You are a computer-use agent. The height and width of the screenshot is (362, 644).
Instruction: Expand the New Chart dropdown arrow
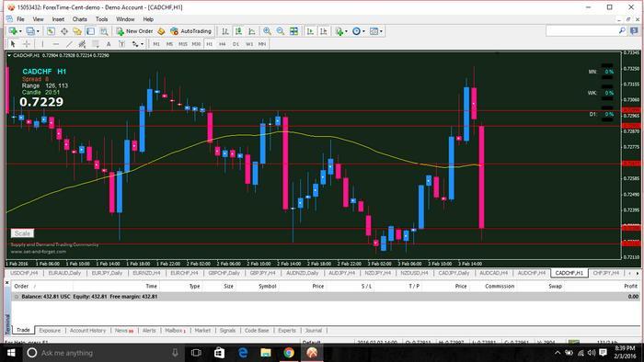(x=20, y=31)
